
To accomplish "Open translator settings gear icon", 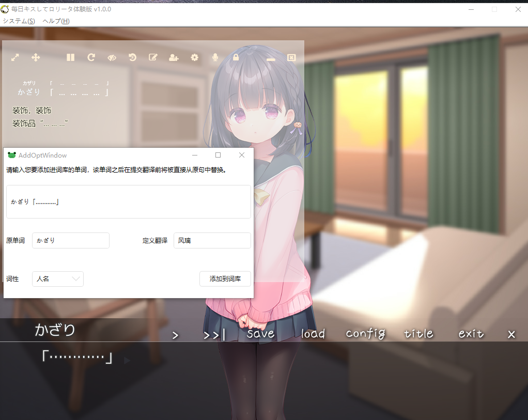I will pos(194,57).
